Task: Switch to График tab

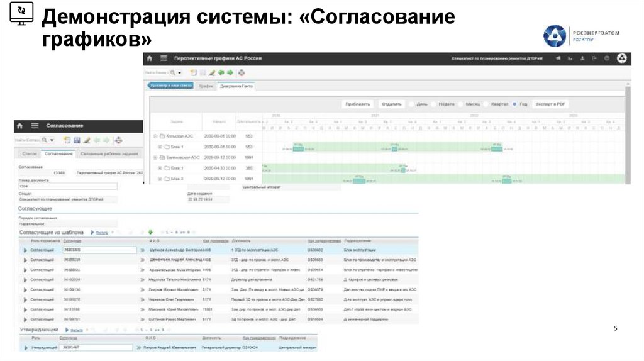Action: click(x=206, y=86)
